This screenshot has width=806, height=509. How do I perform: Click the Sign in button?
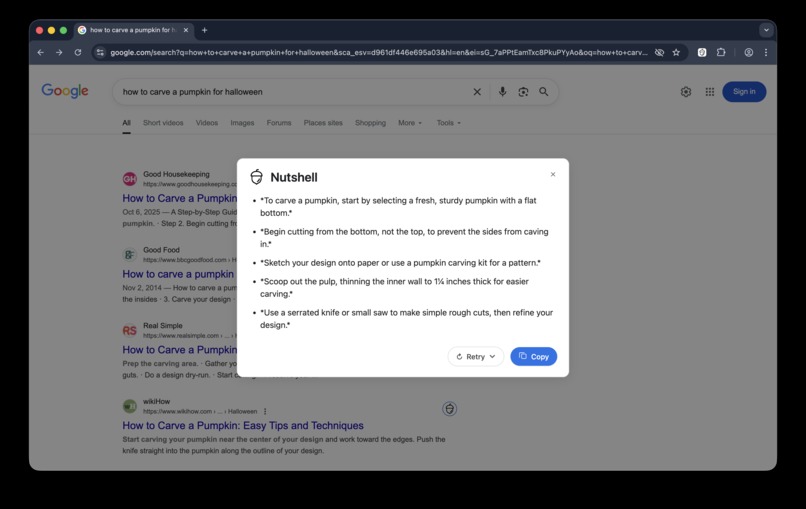744,92
